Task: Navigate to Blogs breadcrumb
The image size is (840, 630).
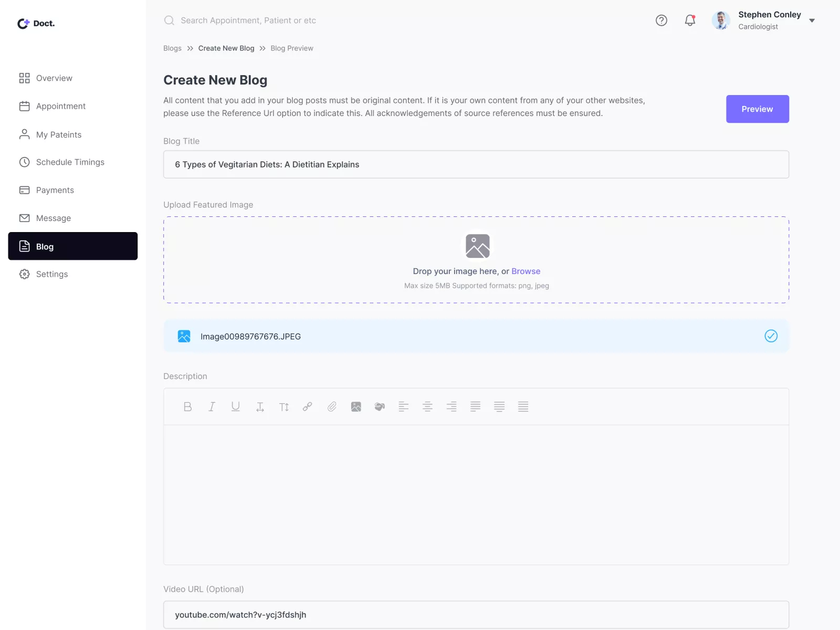Action: click(172, 48)
